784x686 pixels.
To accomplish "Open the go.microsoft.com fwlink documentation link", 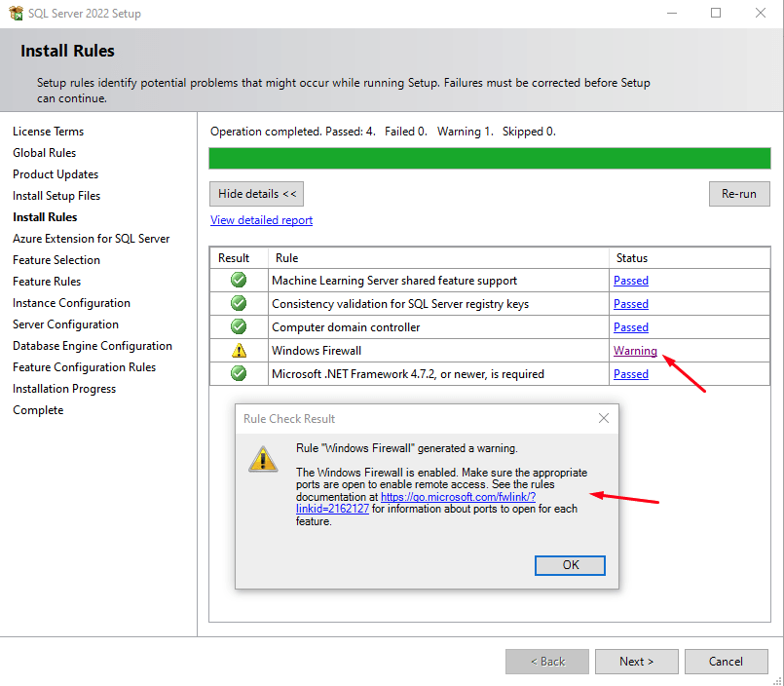I will (458, 497).
